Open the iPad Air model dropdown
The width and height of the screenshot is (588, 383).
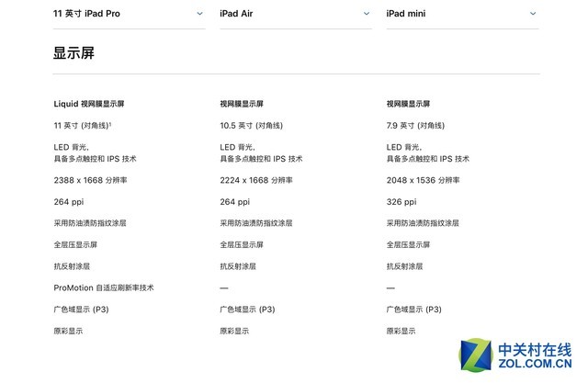pyautogui.click(x=296, y=14)
